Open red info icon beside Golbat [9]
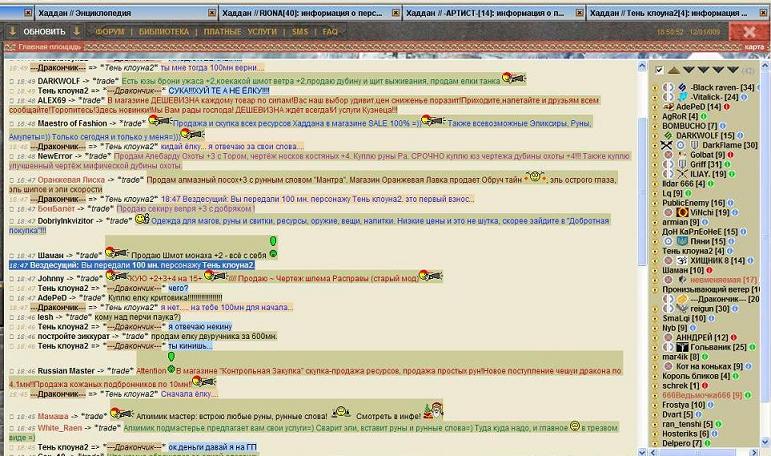This screenshot has width=771, height=456. click(731, 154)
